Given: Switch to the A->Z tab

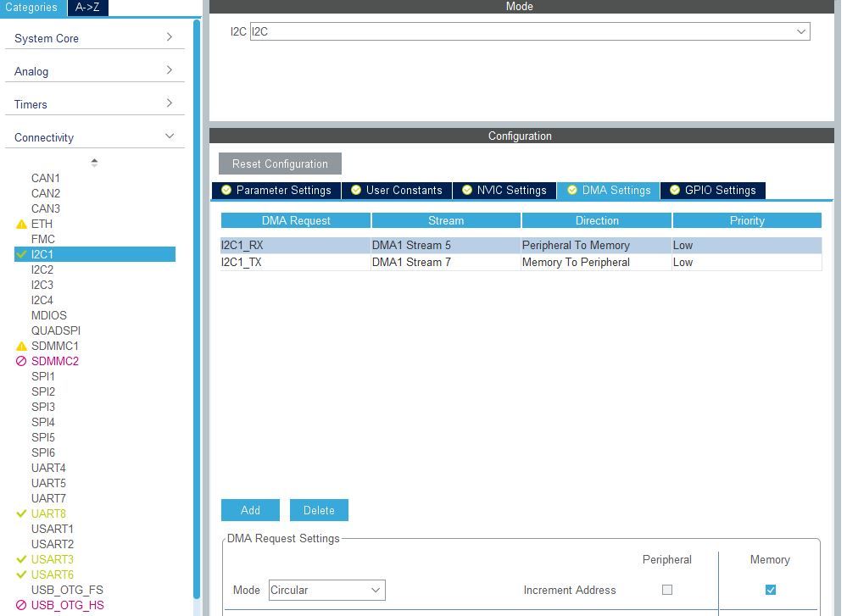Looking at the screenshot, I should pyautogui.click(x=87, y=8).
